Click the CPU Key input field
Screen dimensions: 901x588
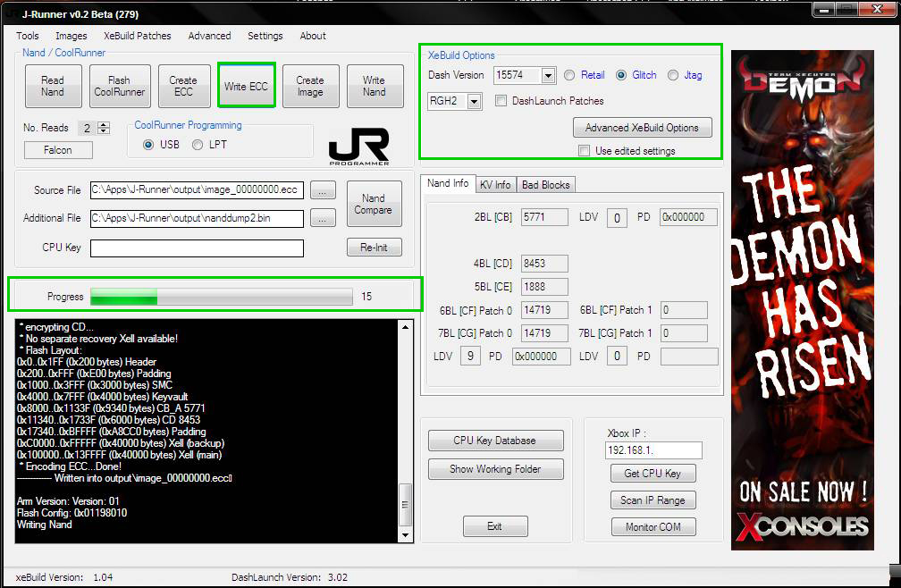click(197, 248)
